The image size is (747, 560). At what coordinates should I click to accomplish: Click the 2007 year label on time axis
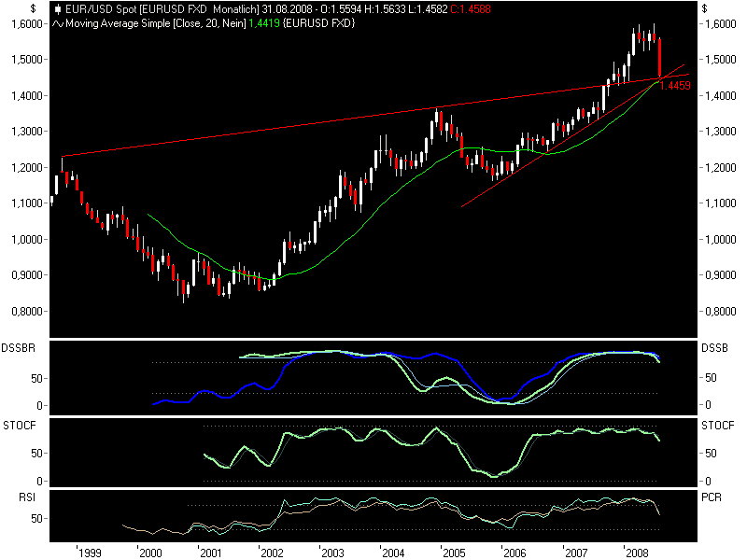click(576, 553)
